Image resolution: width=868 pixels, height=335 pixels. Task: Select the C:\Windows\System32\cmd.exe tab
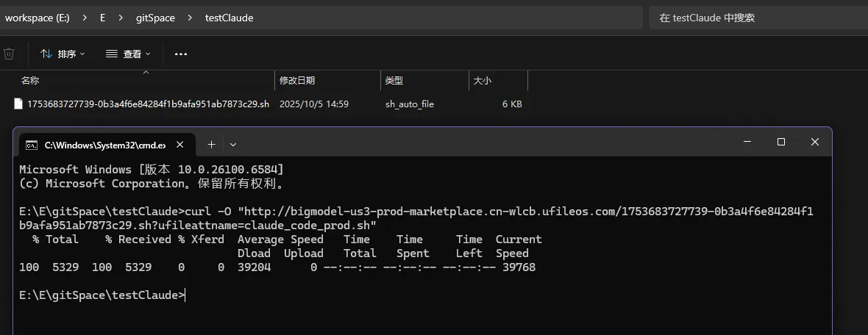(104, 145)
